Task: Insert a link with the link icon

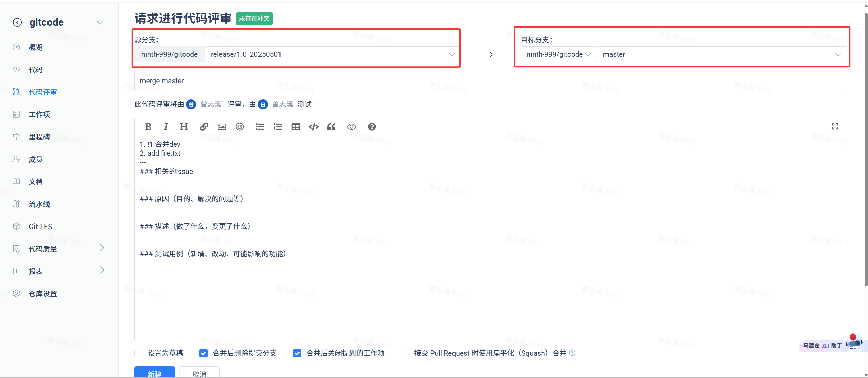Action: coord(204,127)
